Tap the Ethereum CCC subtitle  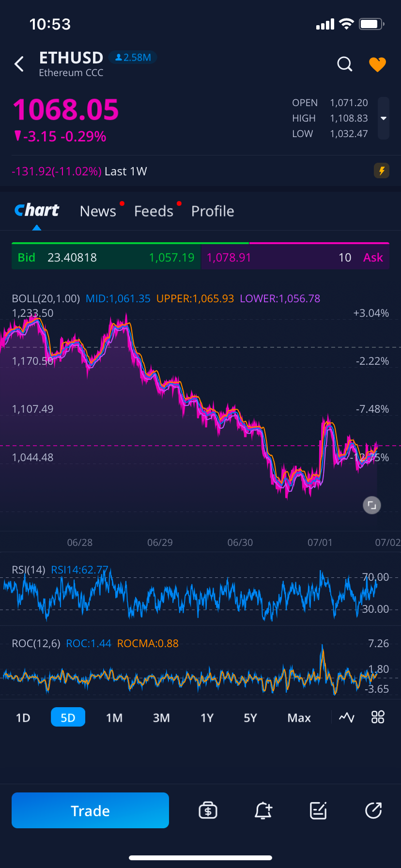71,73
